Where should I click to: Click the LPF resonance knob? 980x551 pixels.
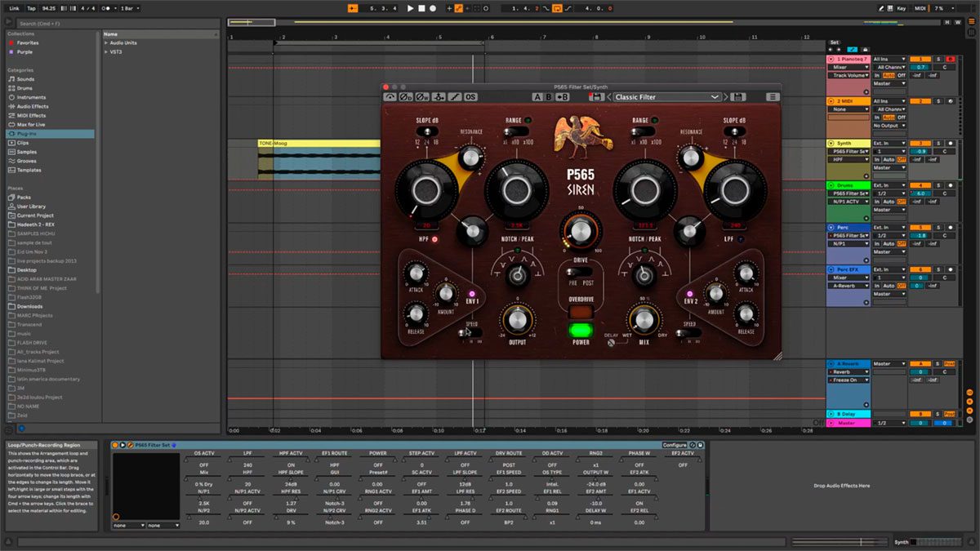(x=691, y=156)
